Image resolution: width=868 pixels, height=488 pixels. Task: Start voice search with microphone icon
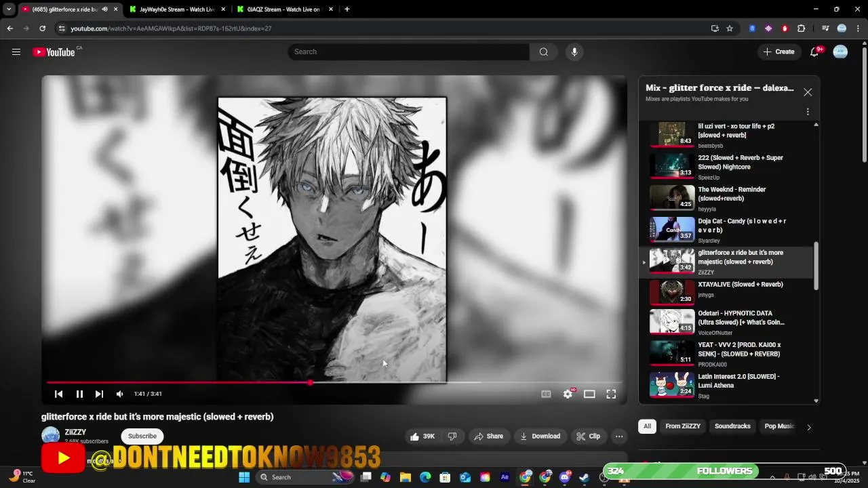tap(574, 52)
